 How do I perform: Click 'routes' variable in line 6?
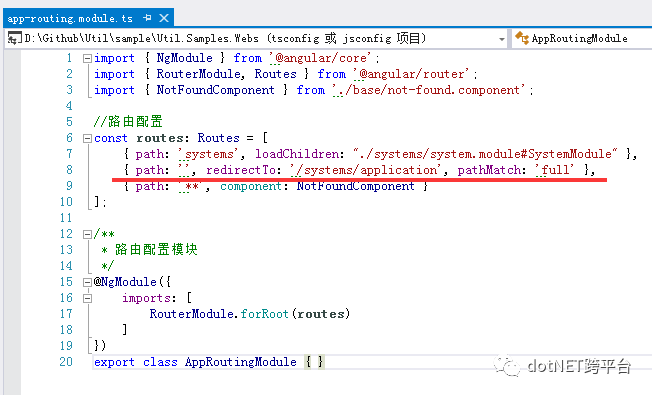tap(160, 138)
